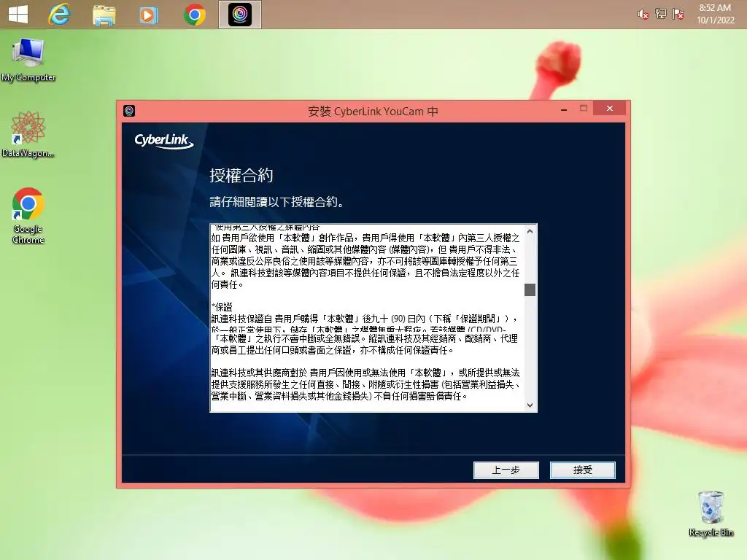Click the YouCam installer title bar icon
This screenshot has height=560, width=747.
(x=129, y=111)
